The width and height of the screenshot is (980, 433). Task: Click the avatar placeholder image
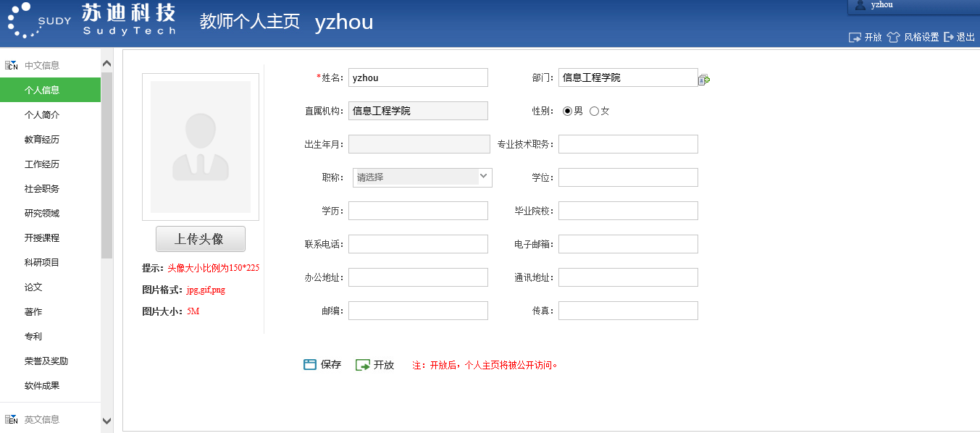point(201,146)
